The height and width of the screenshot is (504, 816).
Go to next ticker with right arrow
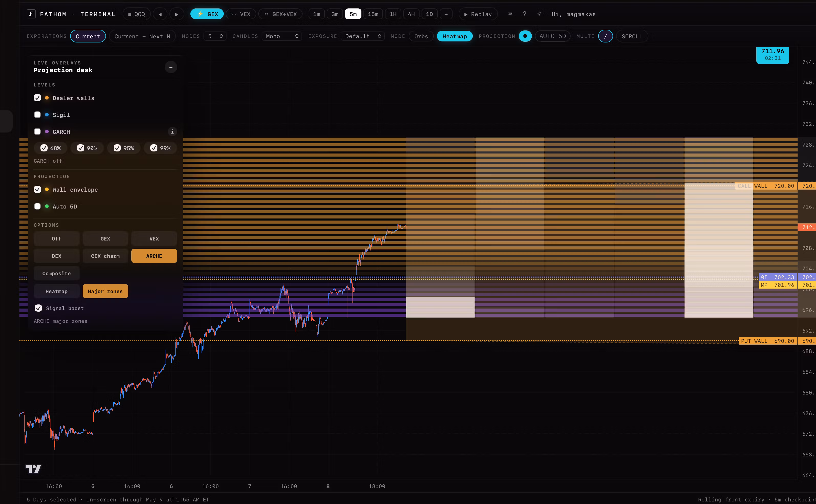pos(177,14)
